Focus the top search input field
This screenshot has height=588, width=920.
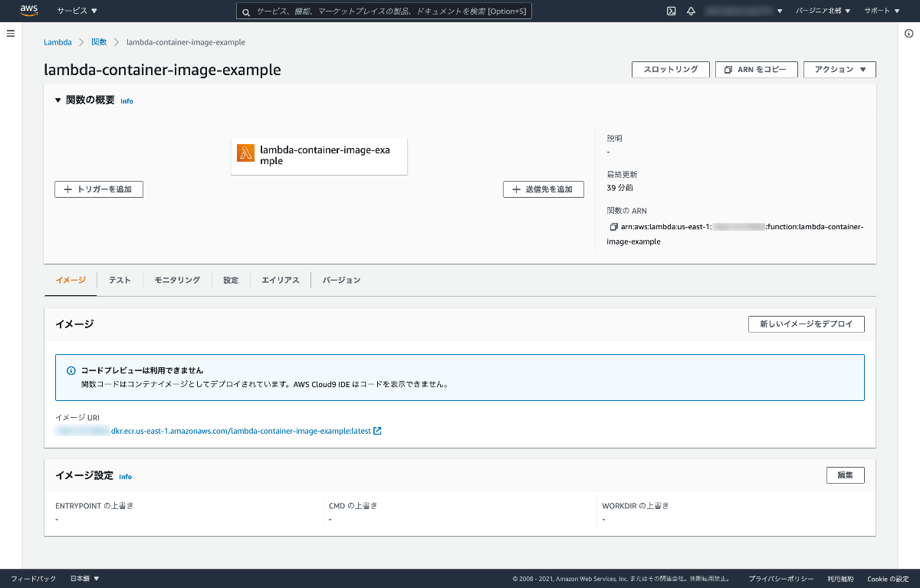(383, 11)
